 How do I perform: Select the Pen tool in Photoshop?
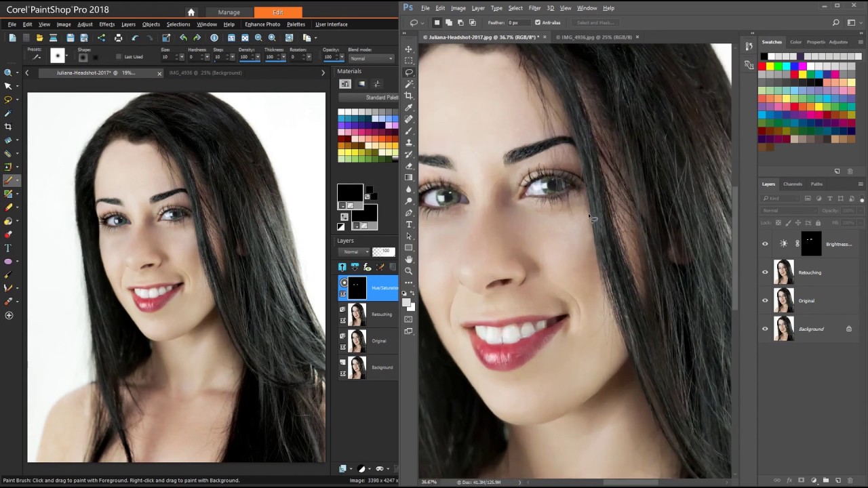(409, 213)
